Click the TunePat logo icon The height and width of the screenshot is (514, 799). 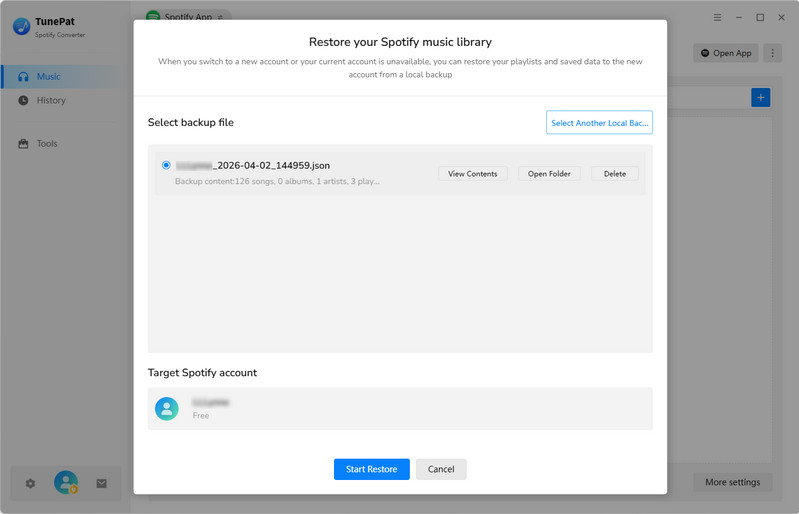[x=21, y=26]
